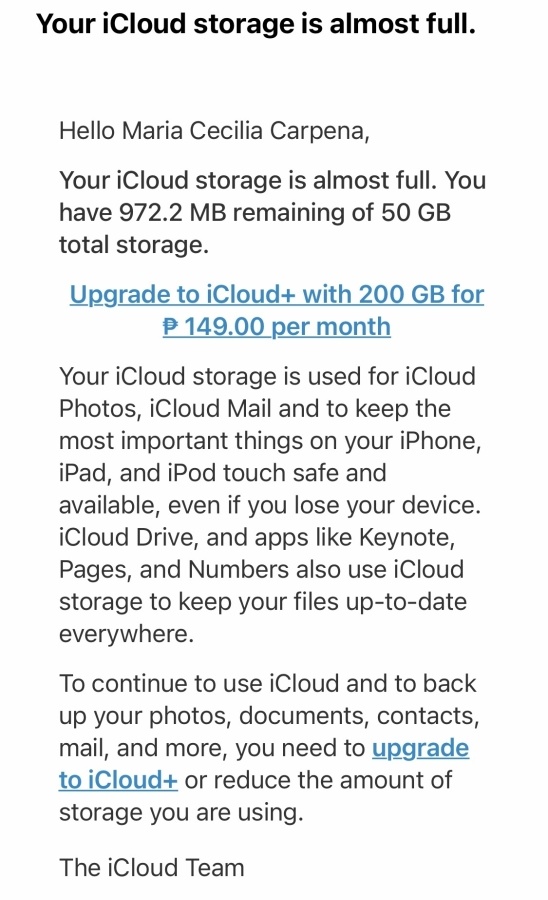Screen dimensions: 548x900
Task: Select the greeting "Hello Maria Cecilia Carpena"
Action: pyautogui.click(x=215, y=131)
